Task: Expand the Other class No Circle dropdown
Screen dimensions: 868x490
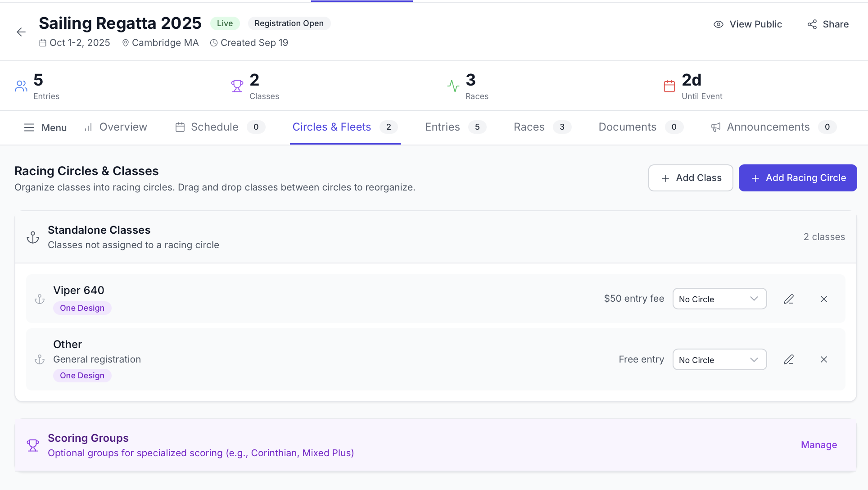Action: tap(719, 360)
